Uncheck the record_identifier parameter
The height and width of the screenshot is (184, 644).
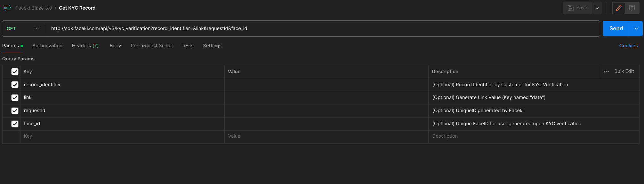(x=15, y=85)
